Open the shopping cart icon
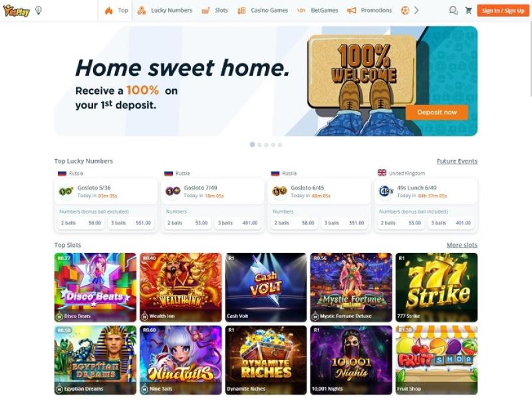 coord(469,11)
